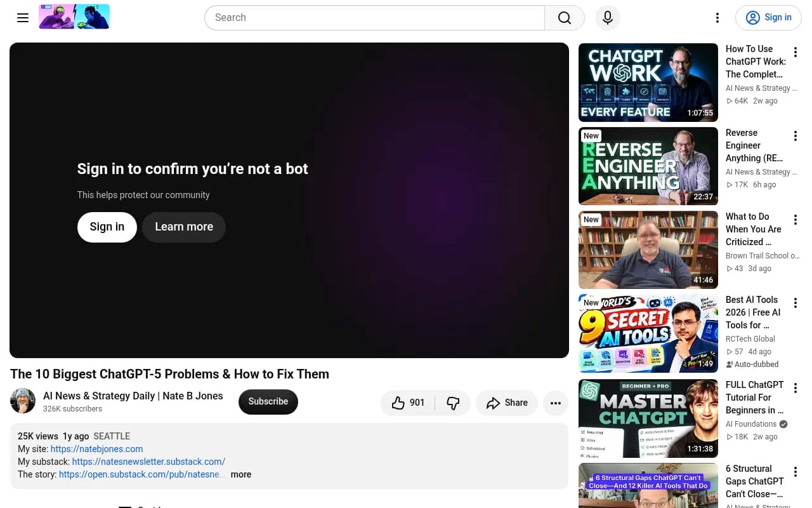
Task: Subscribe to AI News & Strategy Daily
Action: click(x=268, y=402)
